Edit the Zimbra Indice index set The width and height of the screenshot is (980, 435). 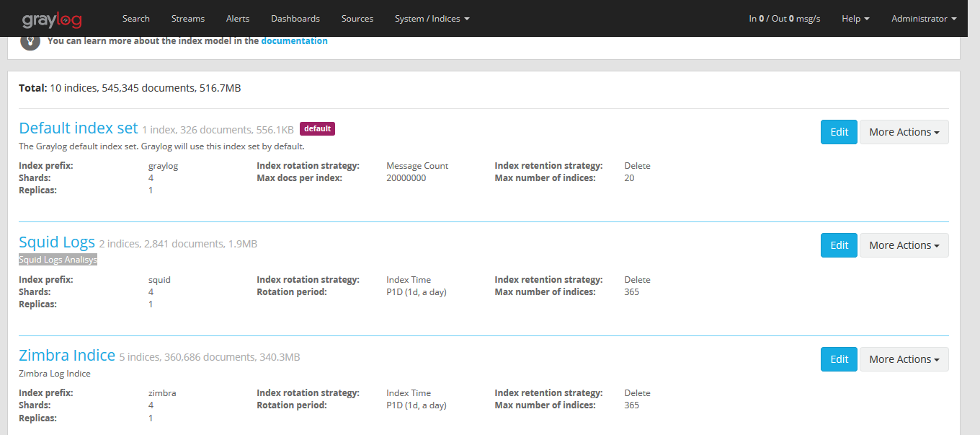pos(839,359)
